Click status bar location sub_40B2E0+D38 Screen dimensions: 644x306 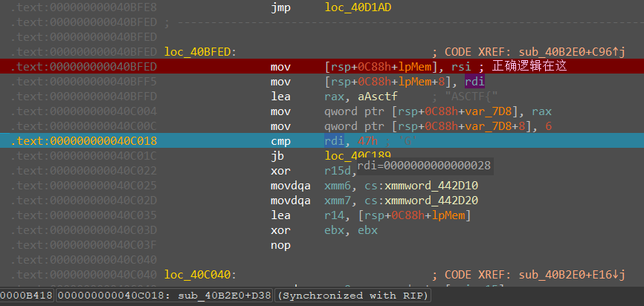[x=164, y=296]
